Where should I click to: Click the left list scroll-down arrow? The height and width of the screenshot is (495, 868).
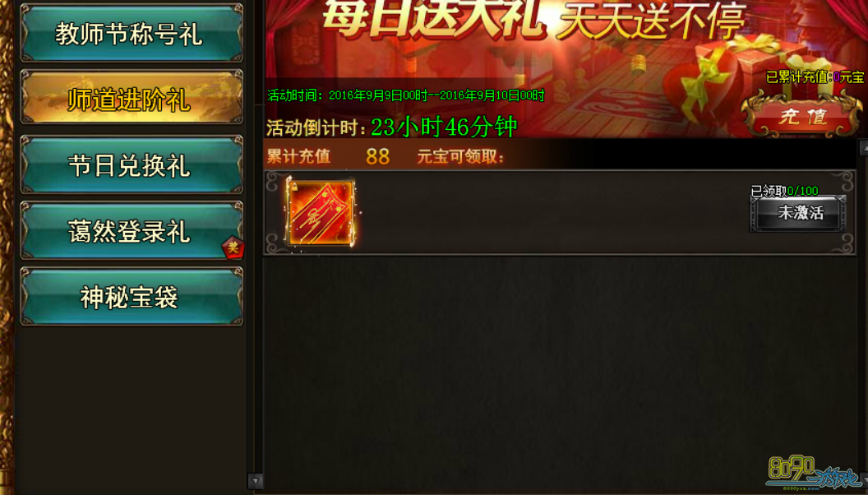255,481
